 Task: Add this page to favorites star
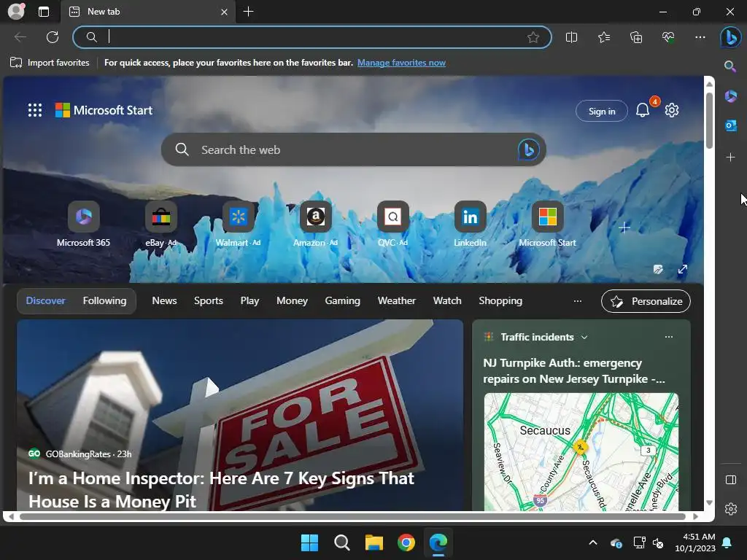(533, 37)
